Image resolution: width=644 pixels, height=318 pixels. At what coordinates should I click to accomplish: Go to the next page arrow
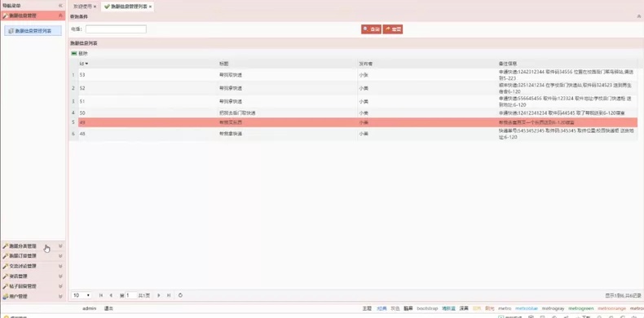(158, 295)
